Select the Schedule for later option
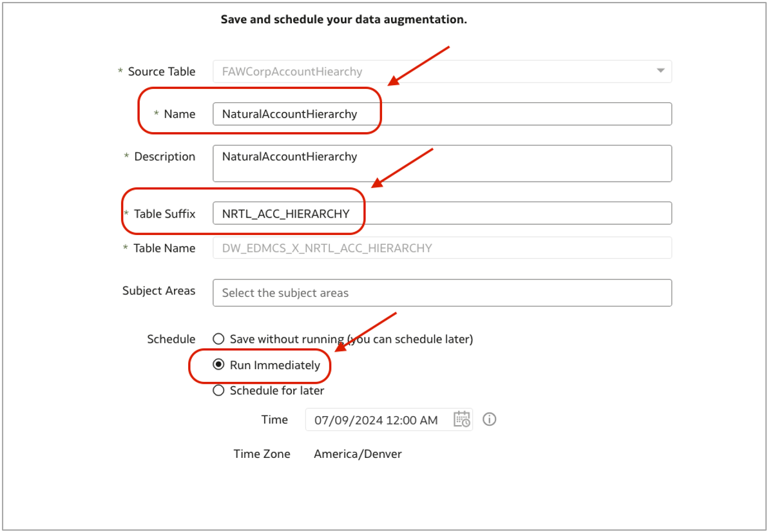Screen dimensions: 768x532 click(x=219, y=390)
